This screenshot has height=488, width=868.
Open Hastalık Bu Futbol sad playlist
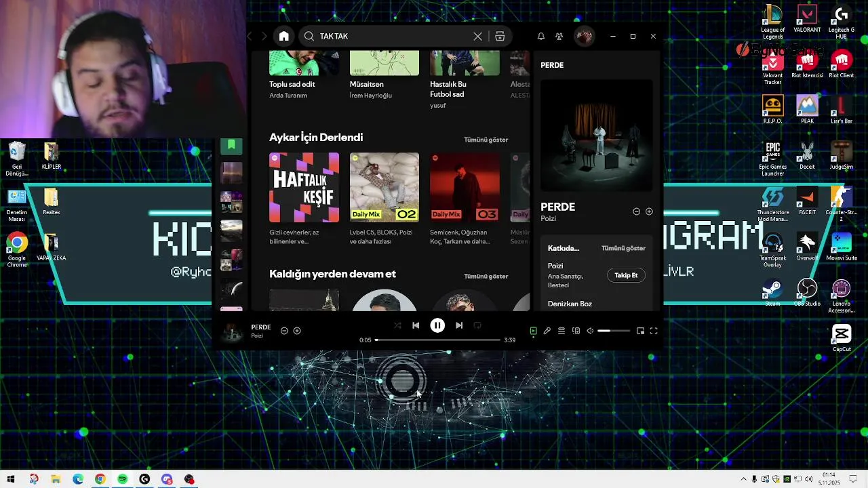(448, 89)
